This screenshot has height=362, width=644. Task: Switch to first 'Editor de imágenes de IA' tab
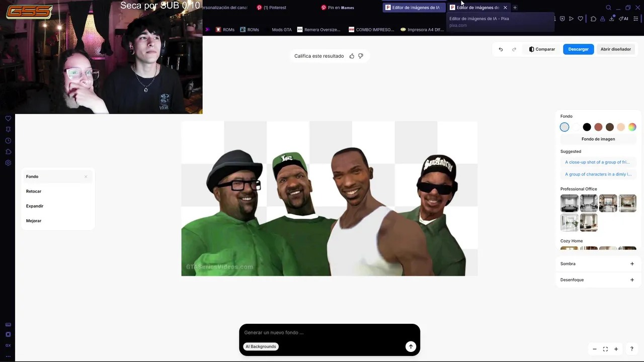click(414, 8)
